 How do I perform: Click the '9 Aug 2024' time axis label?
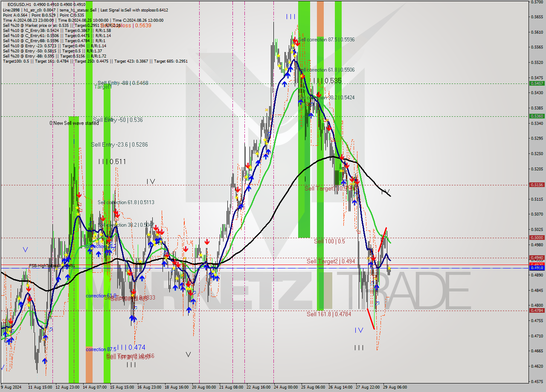coord(12,387)
